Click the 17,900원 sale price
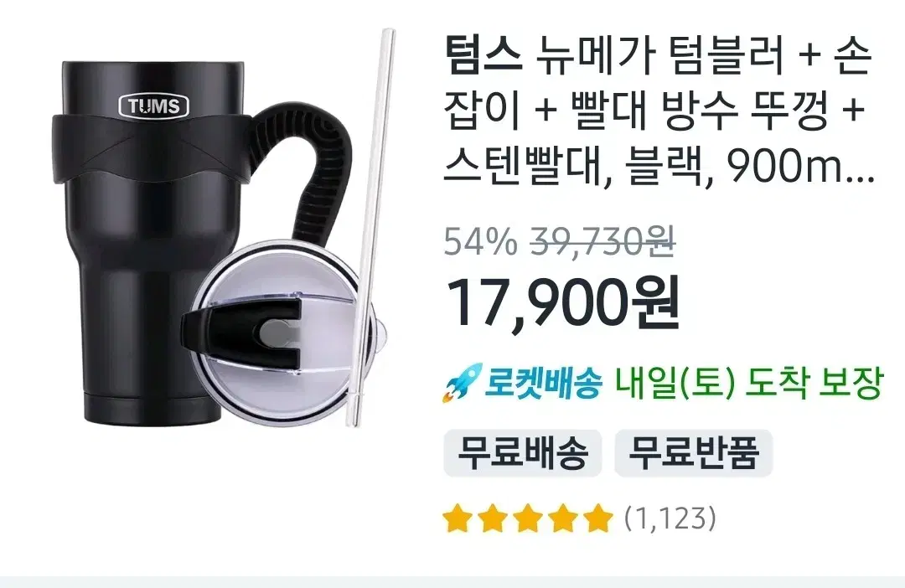The width and height of the screenshot is (905, 588). [x=563, y=303]
